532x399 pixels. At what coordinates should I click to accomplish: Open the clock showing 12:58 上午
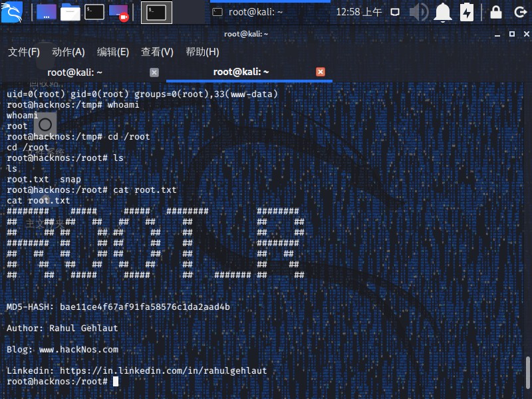tap(359, 12)
